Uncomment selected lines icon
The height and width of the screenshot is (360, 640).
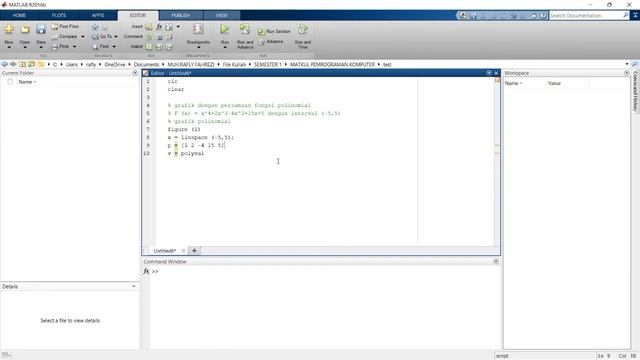click(160, 37)
